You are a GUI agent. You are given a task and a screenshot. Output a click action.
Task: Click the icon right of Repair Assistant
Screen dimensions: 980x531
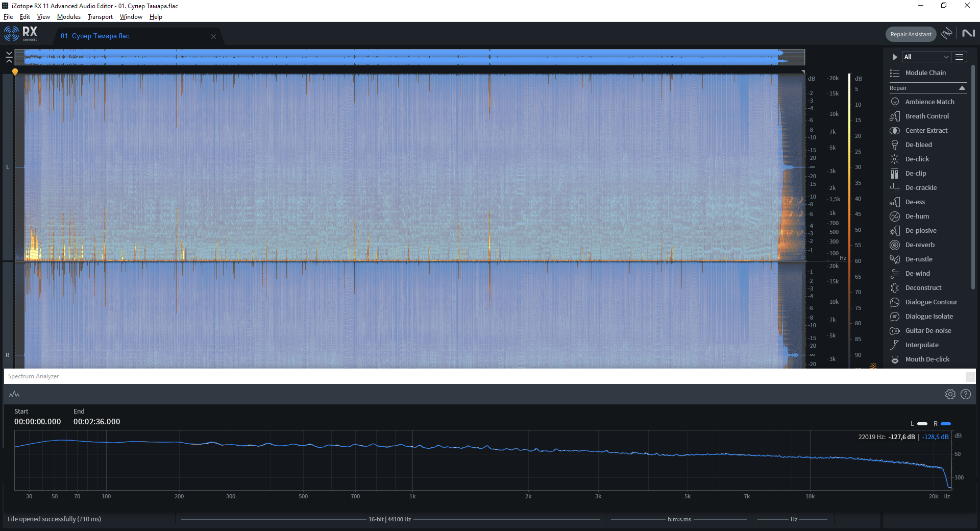946,34
